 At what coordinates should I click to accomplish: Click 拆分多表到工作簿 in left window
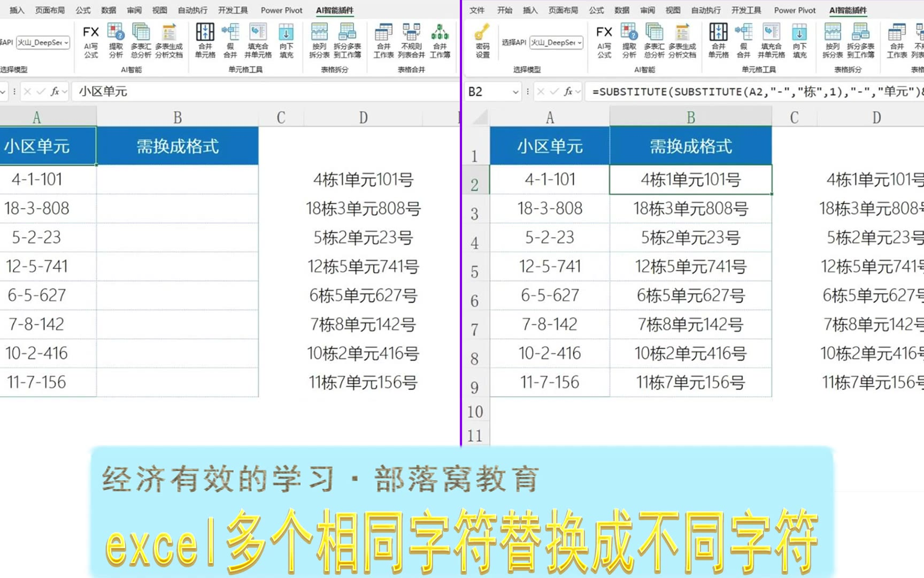(x=348, y=41)
